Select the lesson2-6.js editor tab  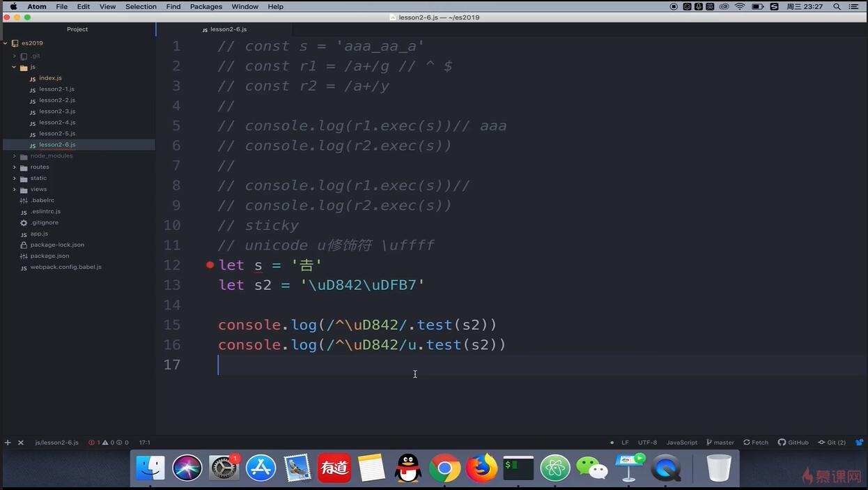tap(224, 29)
